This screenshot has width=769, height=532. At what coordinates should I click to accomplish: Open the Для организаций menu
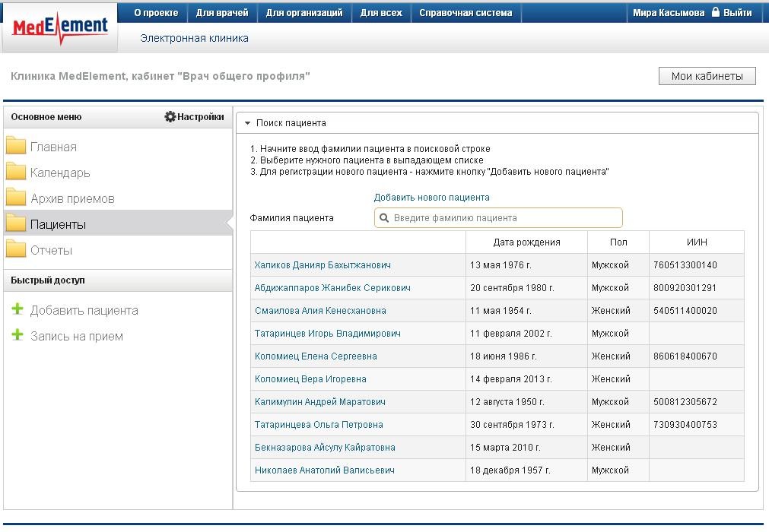(304, 13)
